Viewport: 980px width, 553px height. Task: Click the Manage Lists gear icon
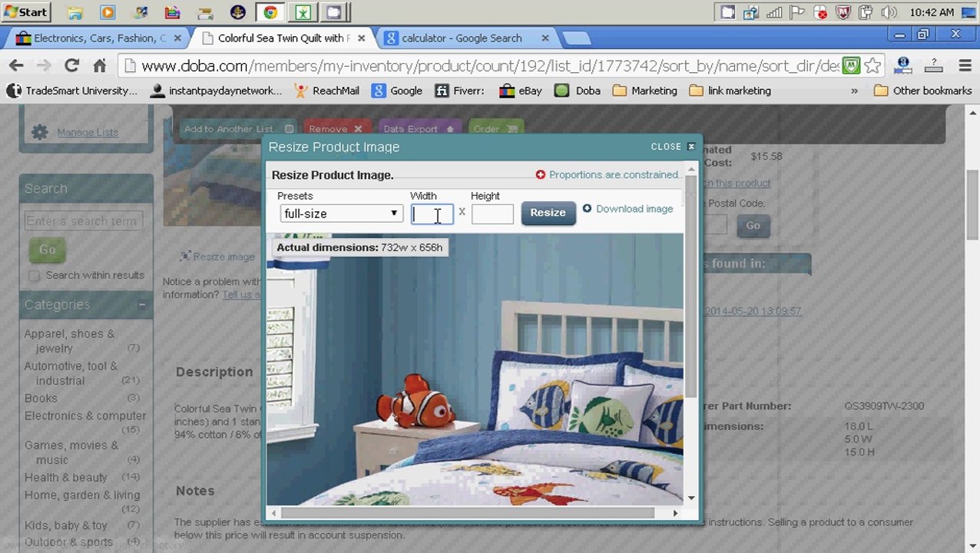click(x=39, y=132)
